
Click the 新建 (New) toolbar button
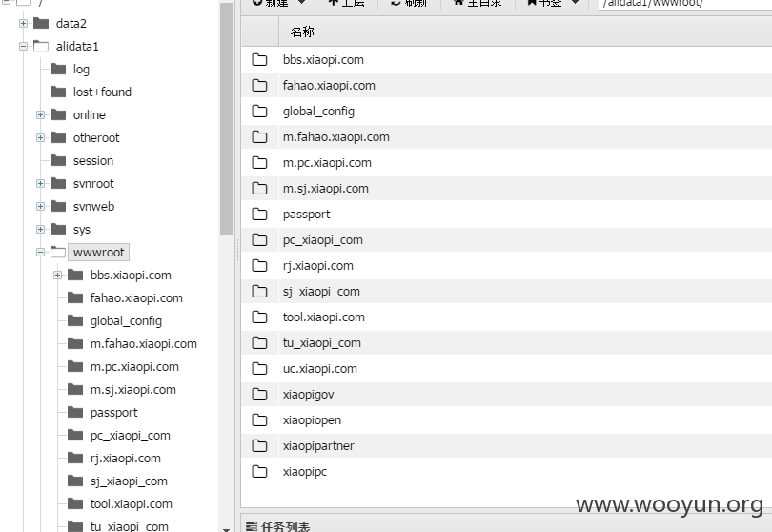pos(278,3)
